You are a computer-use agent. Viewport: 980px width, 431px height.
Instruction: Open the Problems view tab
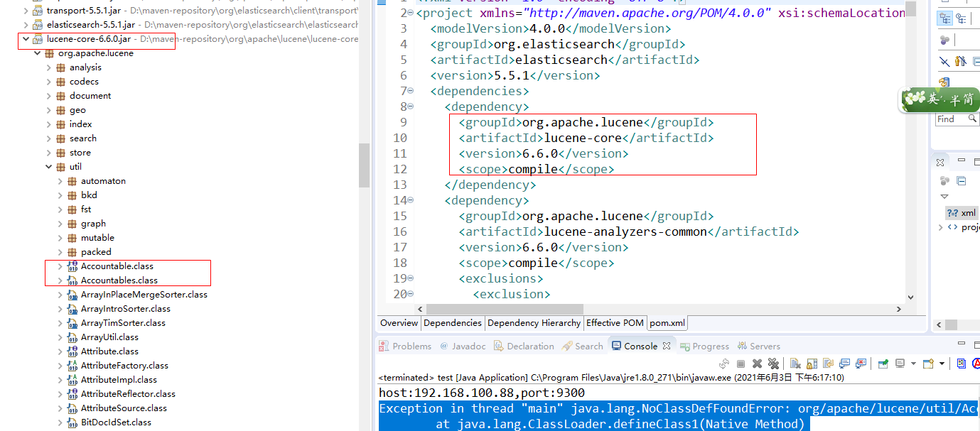click(x=411, y=346)
